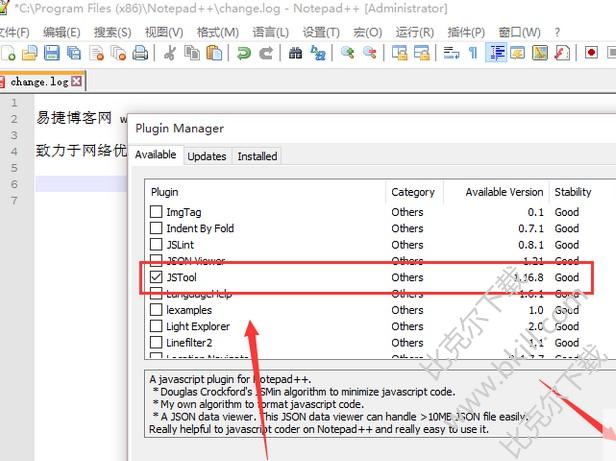
Task: Start macro recording with red dot icon
Action: [x=591, y=53]
